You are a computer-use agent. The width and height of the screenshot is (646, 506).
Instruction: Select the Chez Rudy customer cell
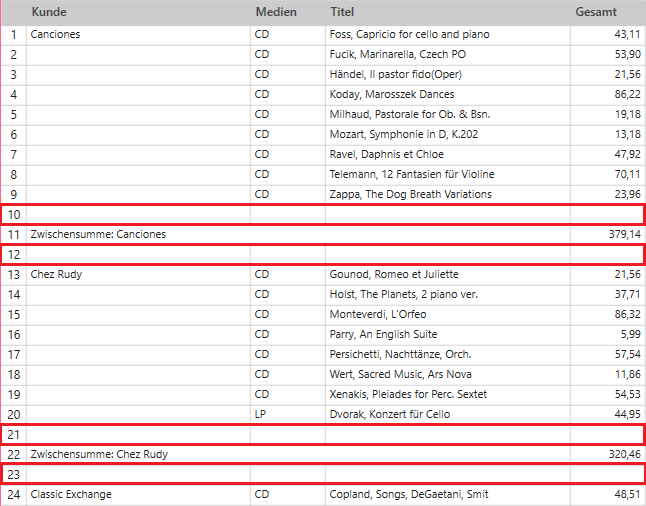(138, 274)
